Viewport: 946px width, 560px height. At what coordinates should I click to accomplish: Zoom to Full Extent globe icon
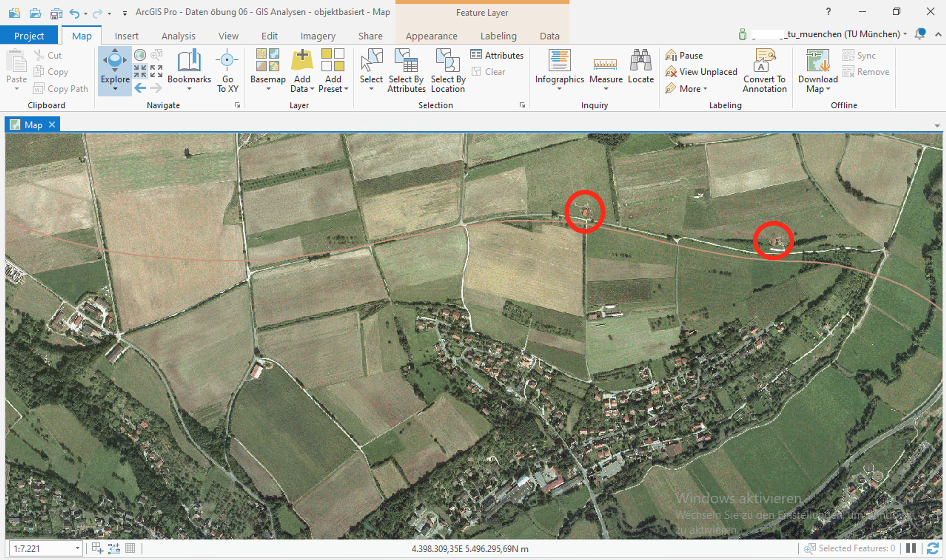pyautogui.click(x=140, y=55)
